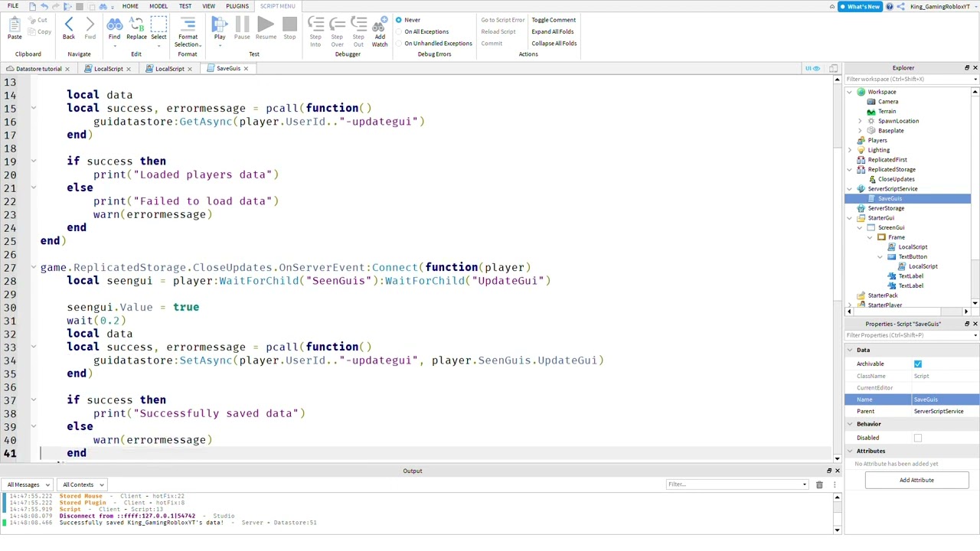Switch to HOME ribbon tab
Viewport: 980px width, 551px height.
coord(130,6)
